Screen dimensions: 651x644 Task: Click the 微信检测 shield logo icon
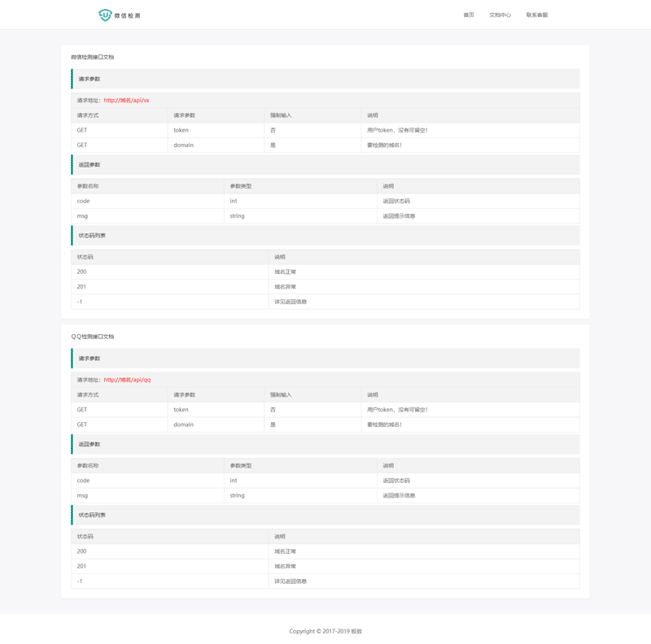pos(105,15)
